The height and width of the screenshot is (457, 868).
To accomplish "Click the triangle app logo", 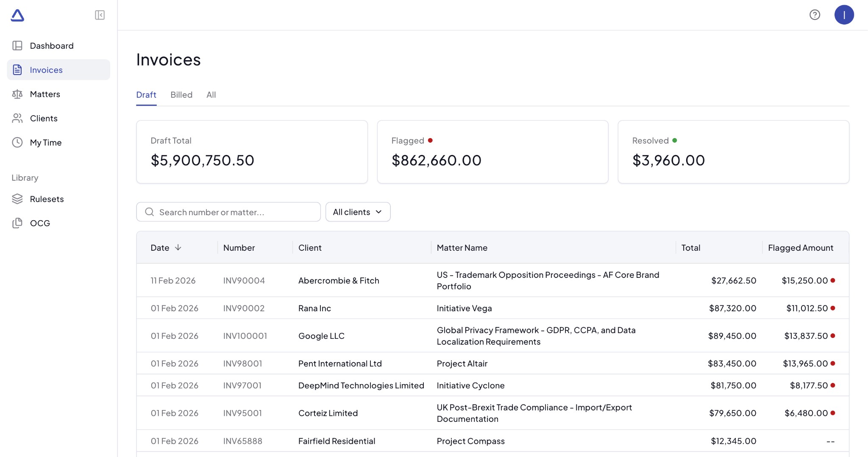I will click(17, 15).
